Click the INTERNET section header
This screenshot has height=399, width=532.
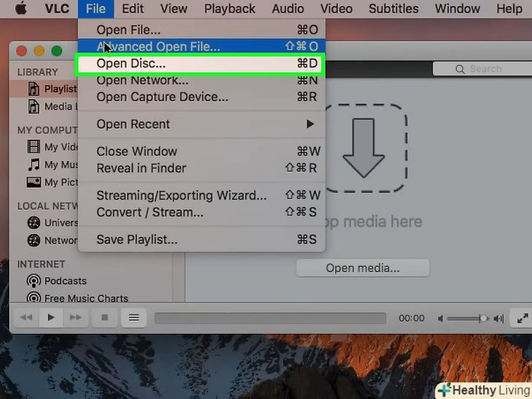tap(41, 264)
